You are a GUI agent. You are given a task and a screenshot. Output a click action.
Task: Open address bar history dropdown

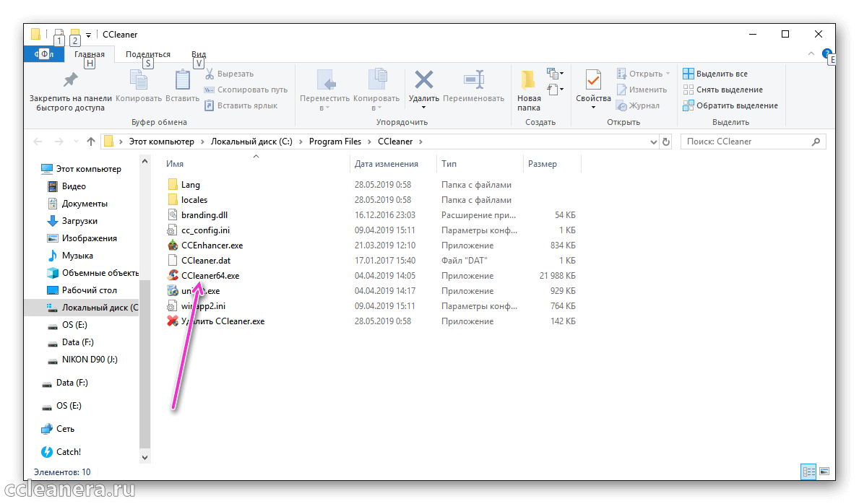[x=653, y=142]
